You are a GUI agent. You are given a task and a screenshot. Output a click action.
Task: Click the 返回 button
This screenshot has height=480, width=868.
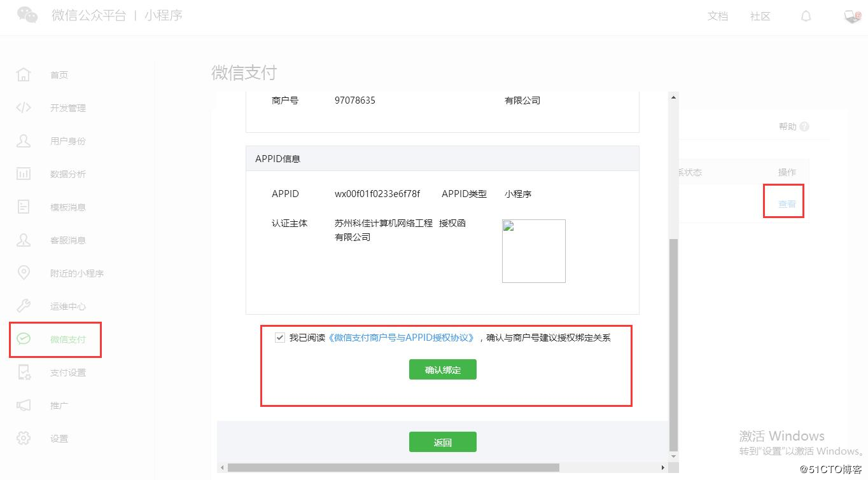tap(443, 442)
